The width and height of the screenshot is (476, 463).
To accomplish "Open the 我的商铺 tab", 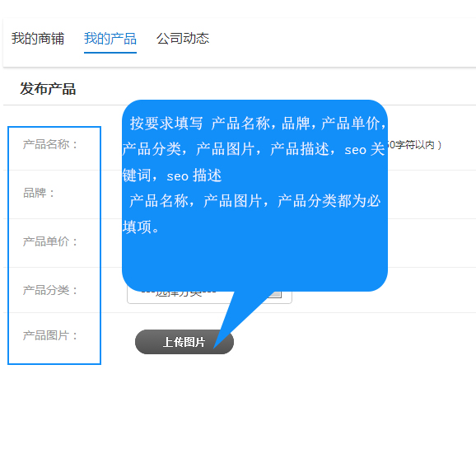I will [x=38, y=39].
